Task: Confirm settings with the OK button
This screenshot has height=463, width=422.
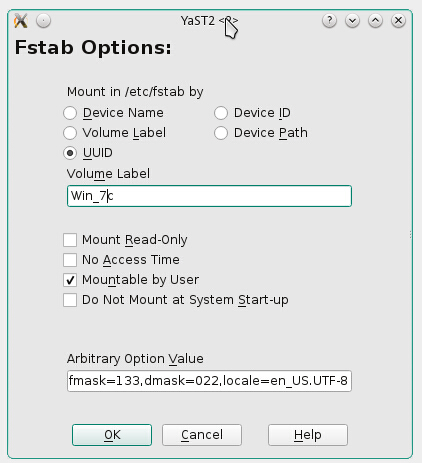Action: 112,435
